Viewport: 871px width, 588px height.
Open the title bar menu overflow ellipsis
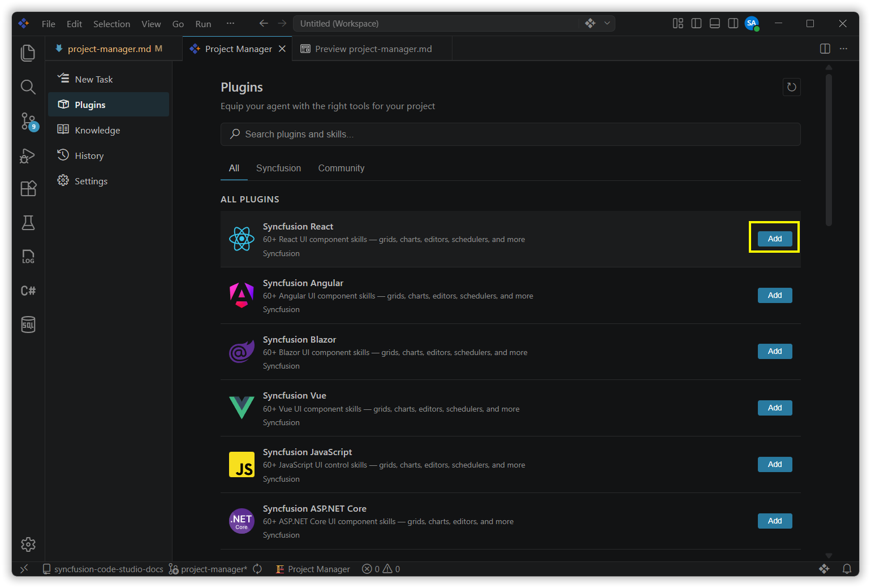(230, 23)
